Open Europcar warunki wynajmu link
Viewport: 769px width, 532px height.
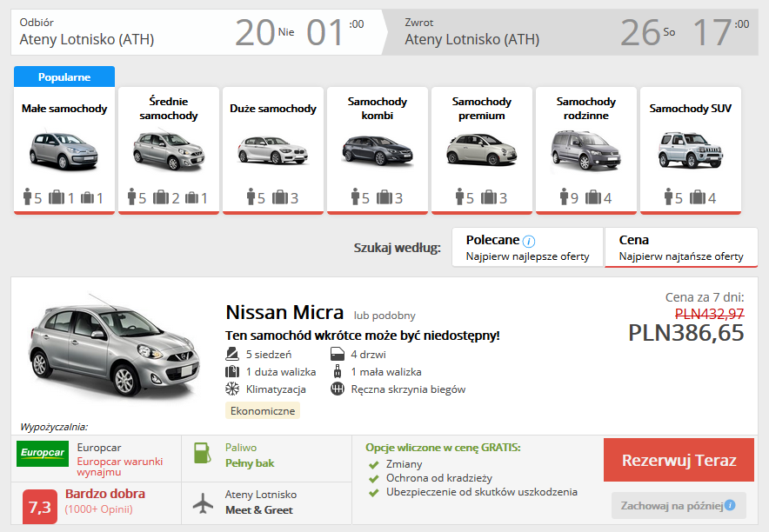coord(120,468)
